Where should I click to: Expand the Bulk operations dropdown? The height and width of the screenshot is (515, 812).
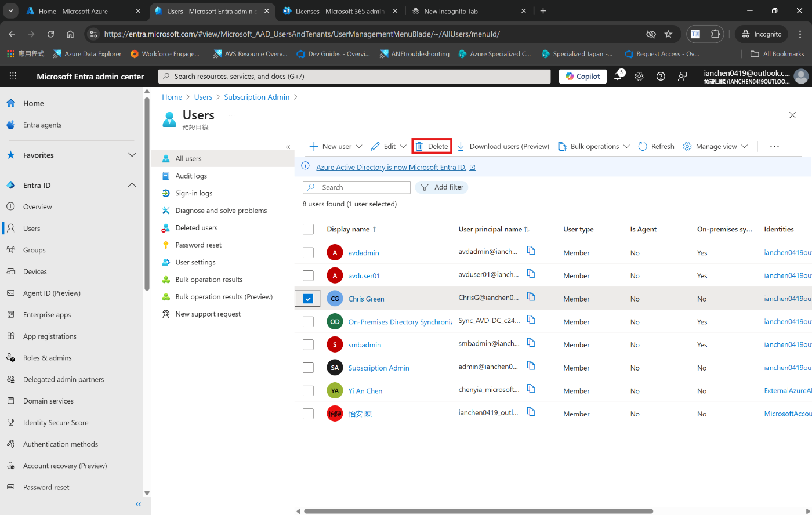[x=626, y=147]
